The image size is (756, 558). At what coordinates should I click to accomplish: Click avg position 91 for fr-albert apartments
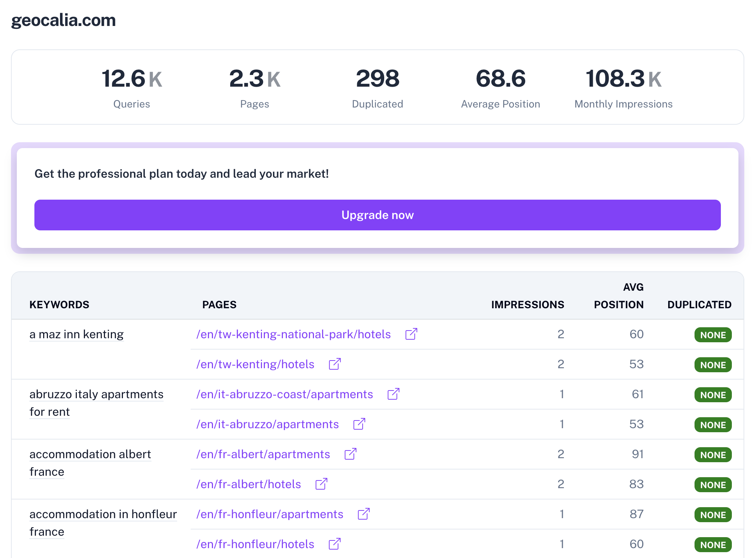637,454
